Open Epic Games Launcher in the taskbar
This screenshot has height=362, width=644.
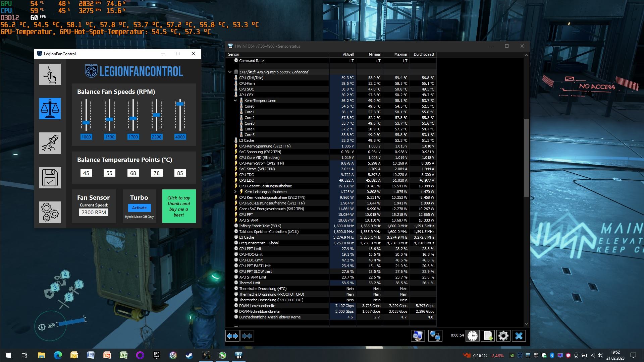157,355
